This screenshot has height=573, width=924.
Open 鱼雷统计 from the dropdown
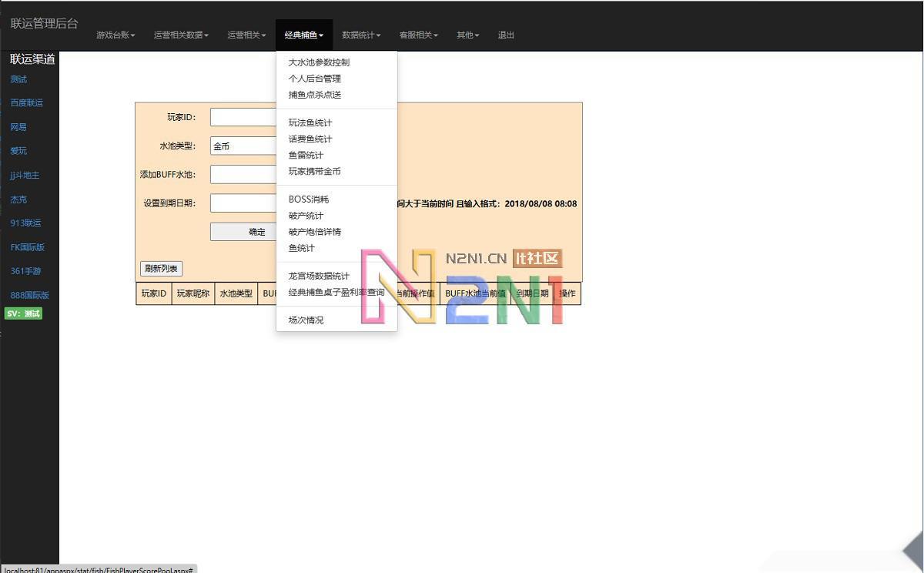[x=306, y=155]
